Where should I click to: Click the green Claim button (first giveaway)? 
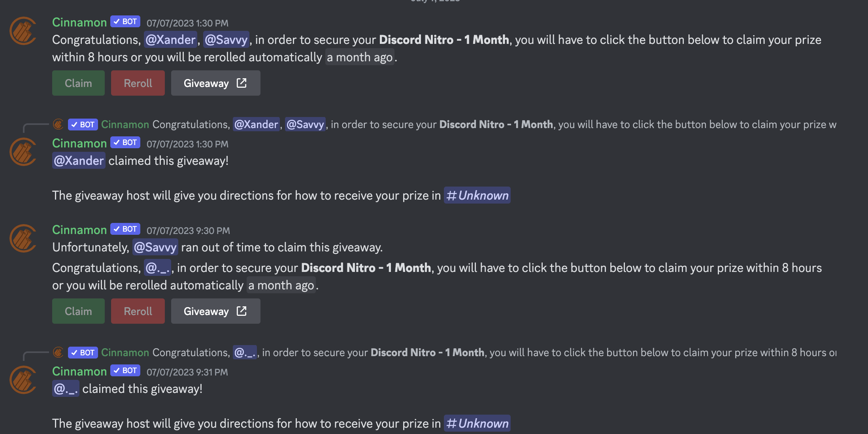[x=78, y=83]
